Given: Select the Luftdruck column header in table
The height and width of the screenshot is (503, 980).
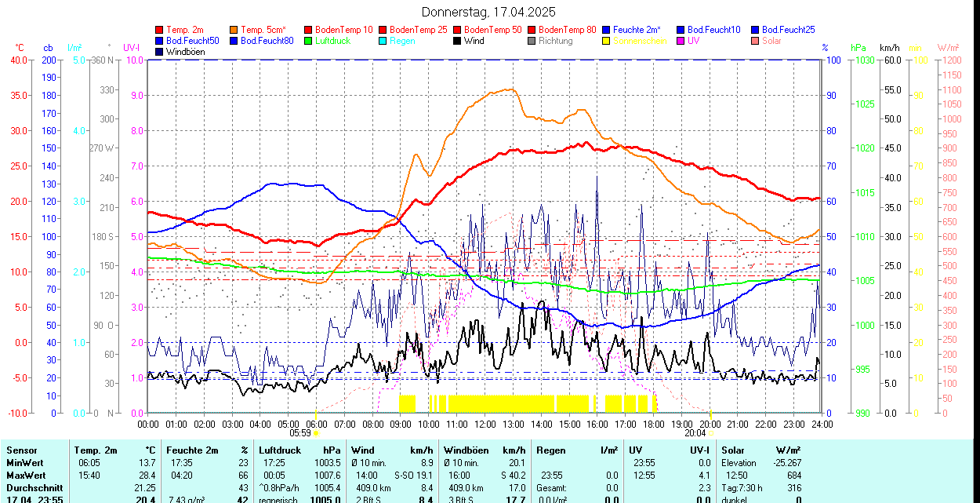Looking at the screenshot, I should pyautogui.click(x=278, y=450).
